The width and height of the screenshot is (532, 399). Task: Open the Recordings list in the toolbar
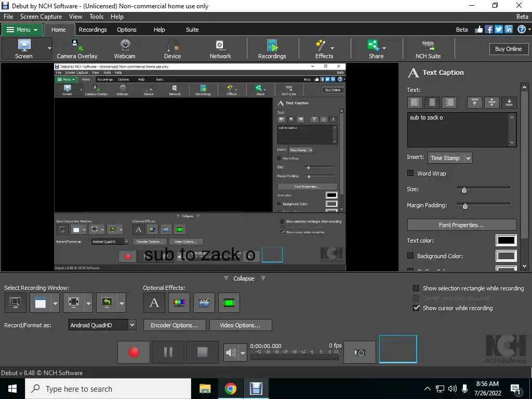(272, 49)
